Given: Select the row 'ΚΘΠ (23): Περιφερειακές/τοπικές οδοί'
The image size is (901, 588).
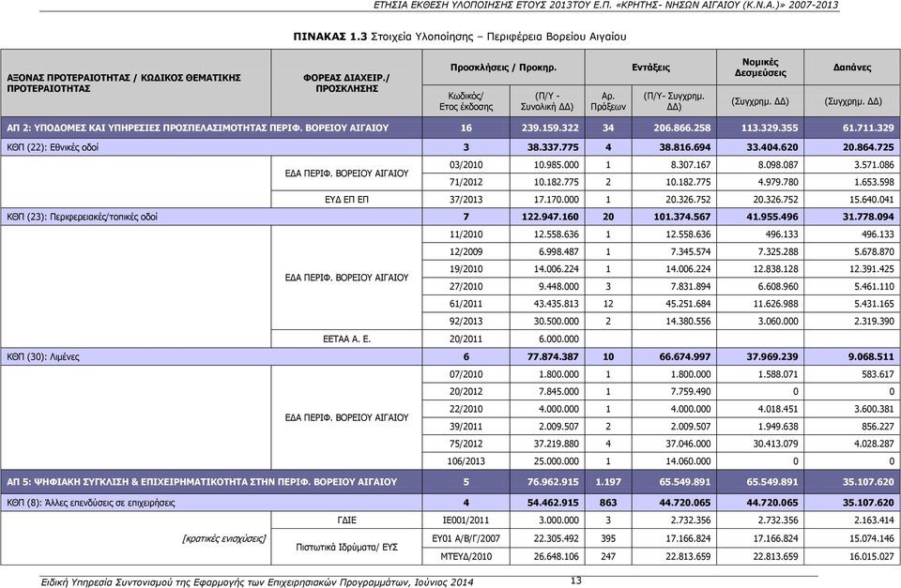Looking at the screenshot, I should pyautogui.click(x=450, y=217).
